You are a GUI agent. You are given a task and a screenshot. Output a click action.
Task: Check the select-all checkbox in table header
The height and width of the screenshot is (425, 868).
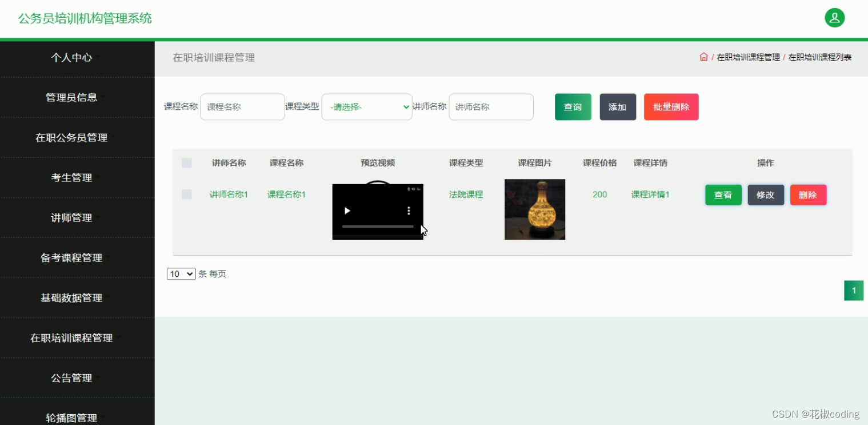click(x=186, y=162)
